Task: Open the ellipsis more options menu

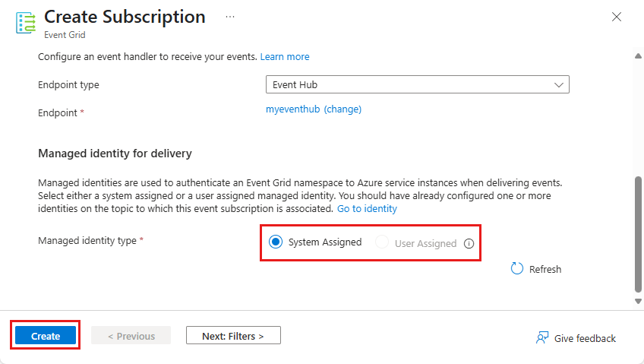Action: point(230,16)
